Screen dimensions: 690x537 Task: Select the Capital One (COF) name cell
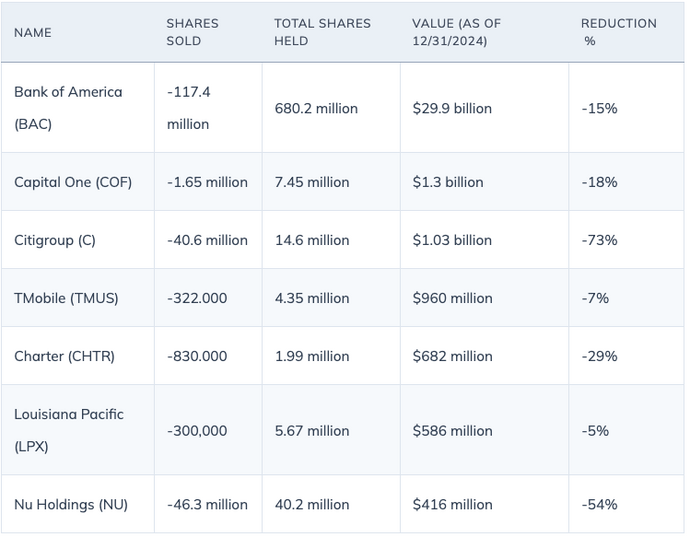point(73,182)
